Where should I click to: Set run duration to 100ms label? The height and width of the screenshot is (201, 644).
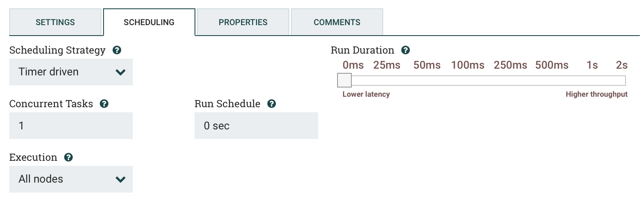[468, 65]
